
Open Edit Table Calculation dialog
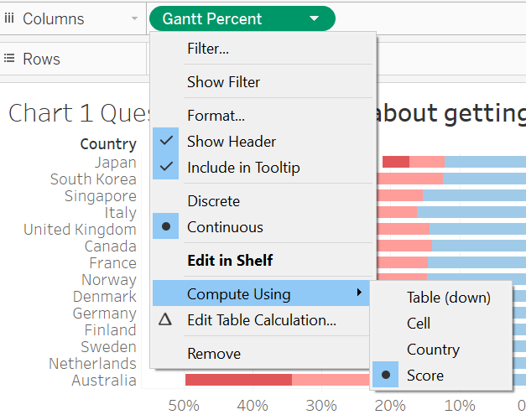click(261, 319)
